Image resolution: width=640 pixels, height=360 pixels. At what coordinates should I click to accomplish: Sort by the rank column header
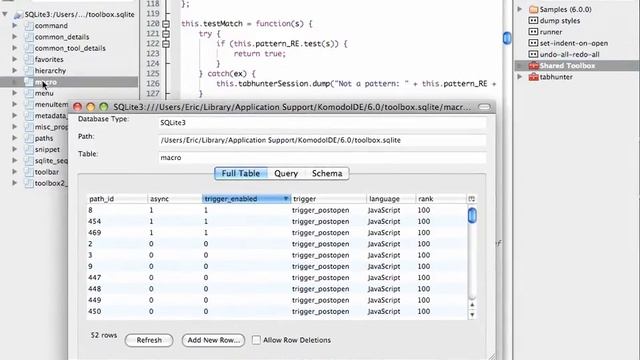(x=441, y=199)
